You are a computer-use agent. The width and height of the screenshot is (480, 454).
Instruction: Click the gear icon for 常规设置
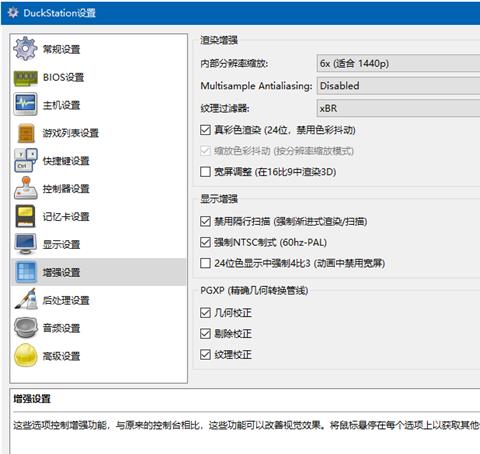pyautogui.click(x=25, y=49)
